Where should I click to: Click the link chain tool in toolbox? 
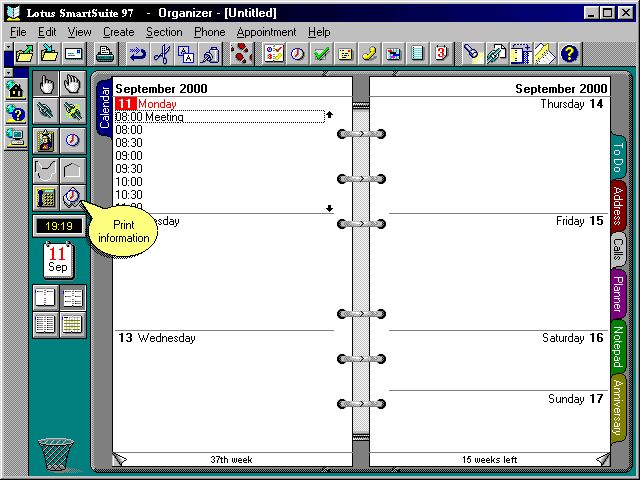[46, 111]
